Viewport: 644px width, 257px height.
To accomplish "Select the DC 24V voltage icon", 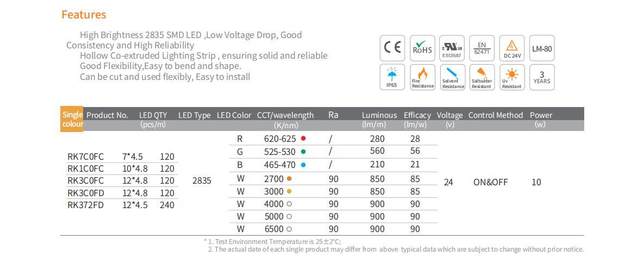I will click(511, 48).
